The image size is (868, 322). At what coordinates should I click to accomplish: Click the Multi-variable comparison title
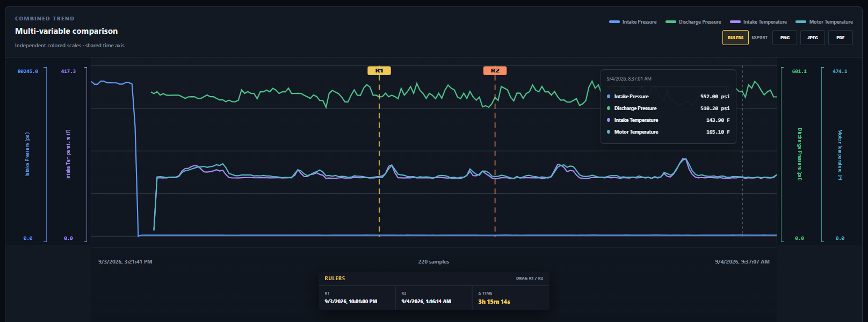(66, 31)
